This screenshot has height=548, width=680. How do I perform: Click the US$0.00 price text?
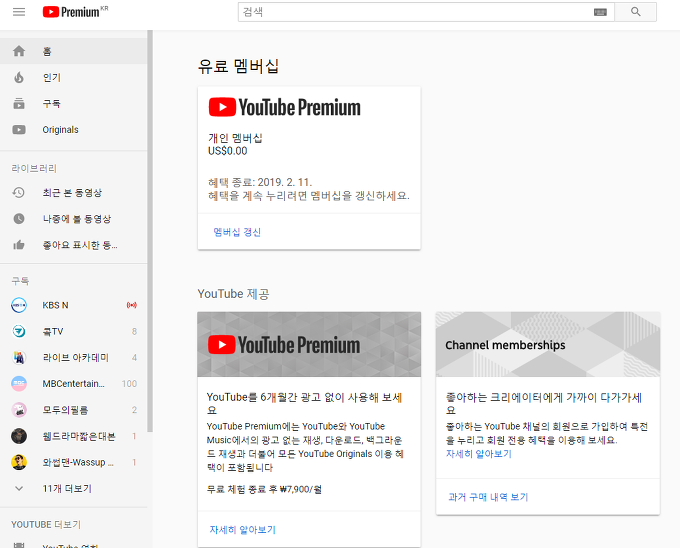click(x=228, y=151)
